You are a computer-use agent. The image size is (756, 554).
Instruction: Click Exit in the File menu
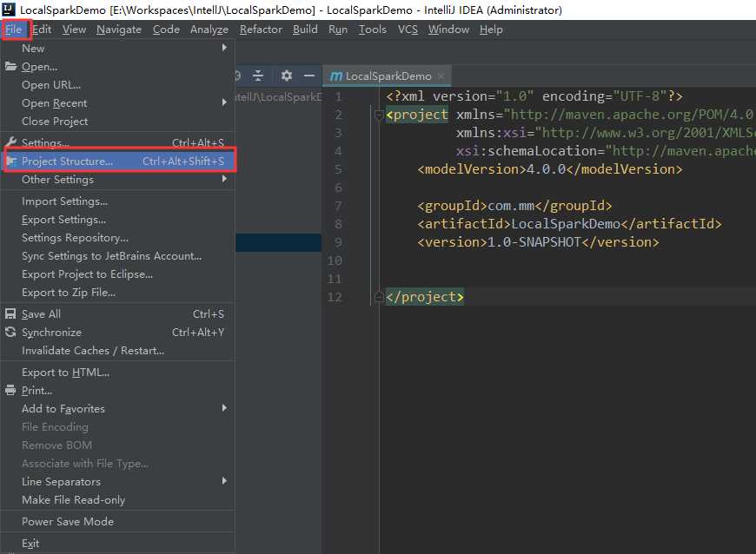pos(117,543)
